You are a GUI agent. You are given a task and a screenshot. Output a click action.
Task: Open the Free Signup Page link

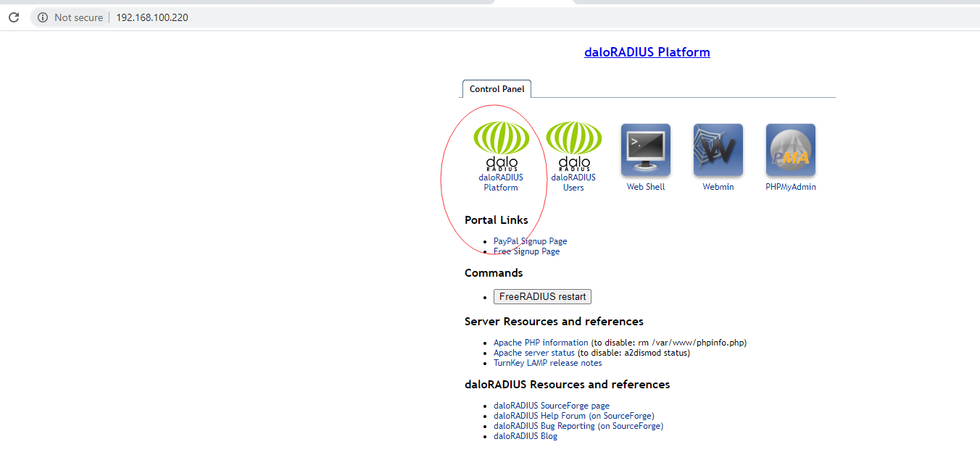[526, 251]
